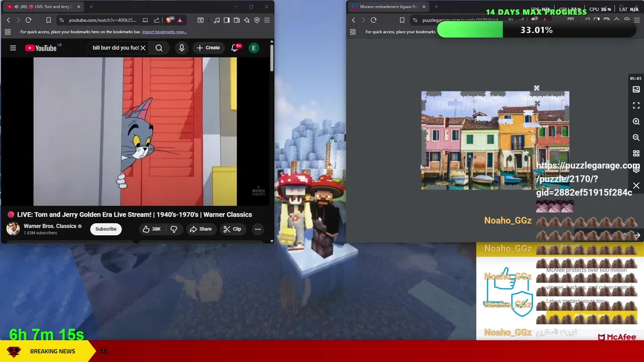644x362 pixels.
Task: Open Brave VPN shield icon
Action: [x=257, y=20]
